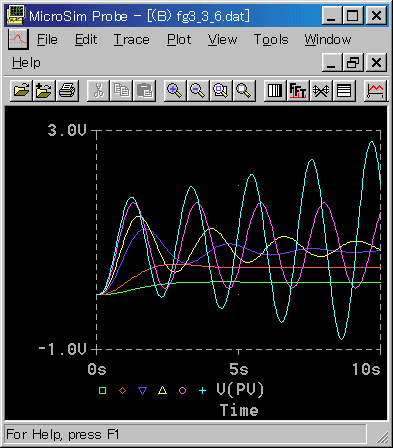This screenshot has width=393, height=448.
Task: Click the Open file folder icon
Action: coord(21,90)
